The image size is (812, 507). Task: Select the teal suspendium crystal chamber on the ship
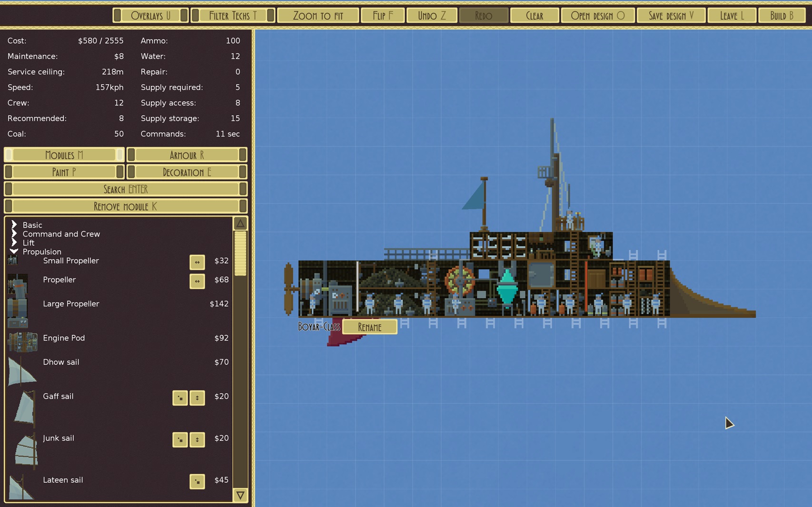pyautogui.click(x=507, y=288)
